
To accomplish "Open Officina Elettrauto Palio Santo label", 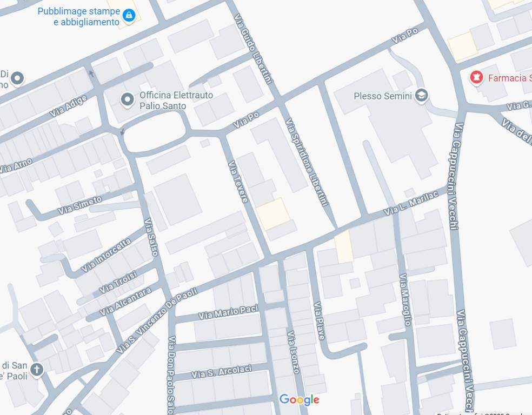I will click(176, 101).
